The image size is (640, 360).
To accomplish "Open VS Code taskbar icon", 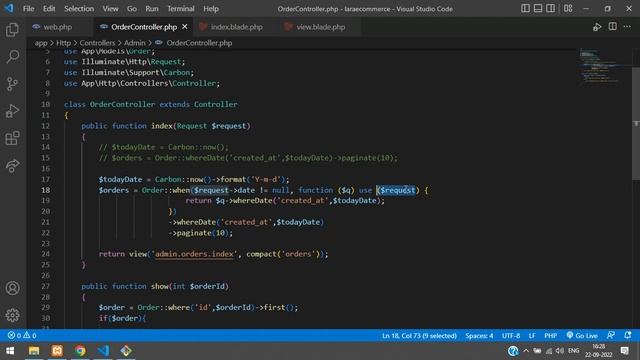I will (x=103, y=351).
